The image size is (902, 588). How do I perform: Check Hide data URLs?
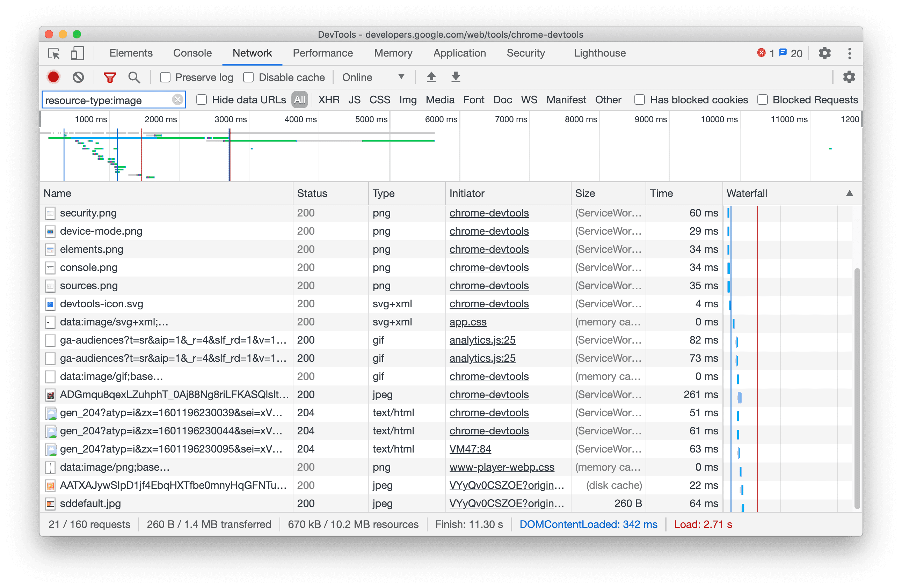(201, 100)
